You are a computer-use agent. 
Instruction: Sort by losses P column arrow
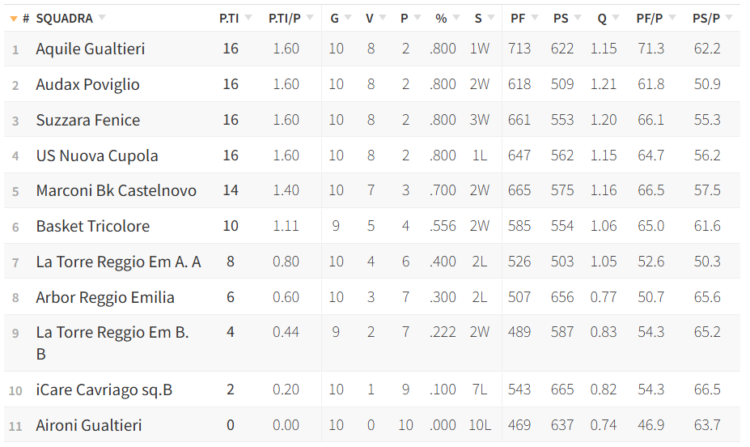click(417, 18)
